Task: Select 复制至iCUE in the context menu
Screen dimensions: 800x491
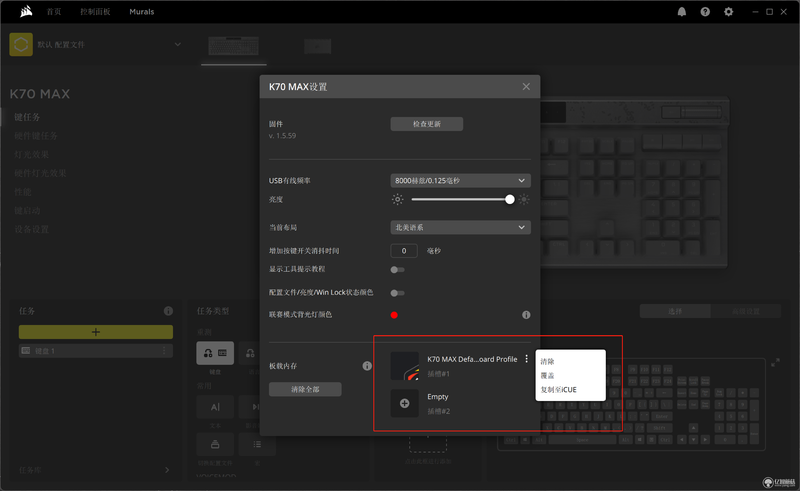Action: [x=559, y=390]
